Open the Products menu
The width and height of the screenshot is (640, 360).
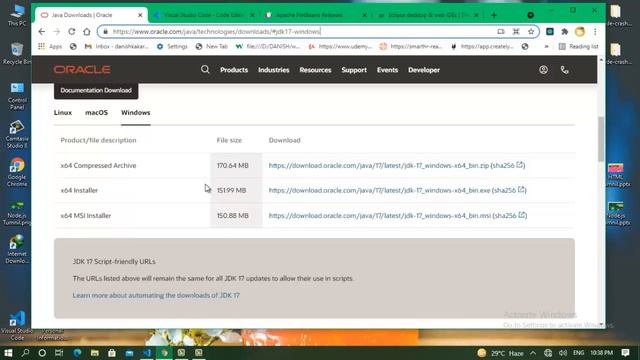pyautogui.click(x=234, y=70)
